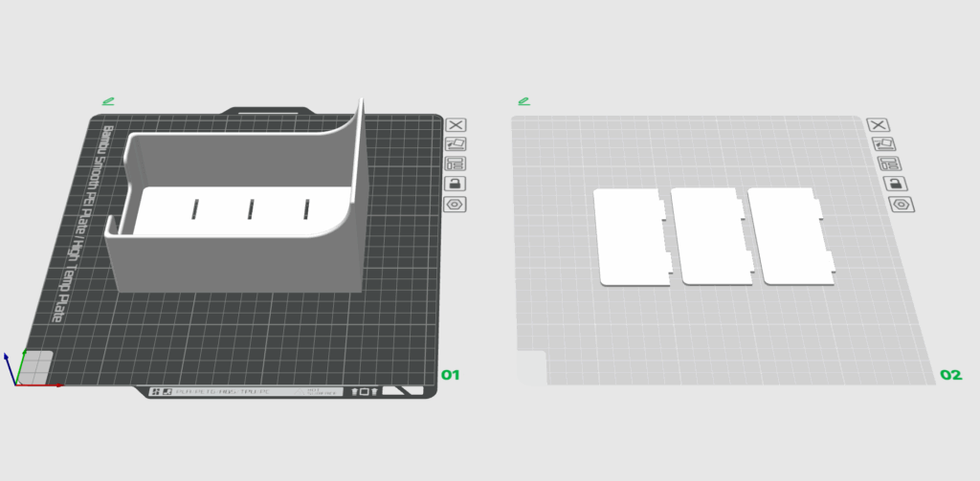980x481 pixels.
Task: Select the right divider part on plate 02
Action: click(x=785, y=236)
